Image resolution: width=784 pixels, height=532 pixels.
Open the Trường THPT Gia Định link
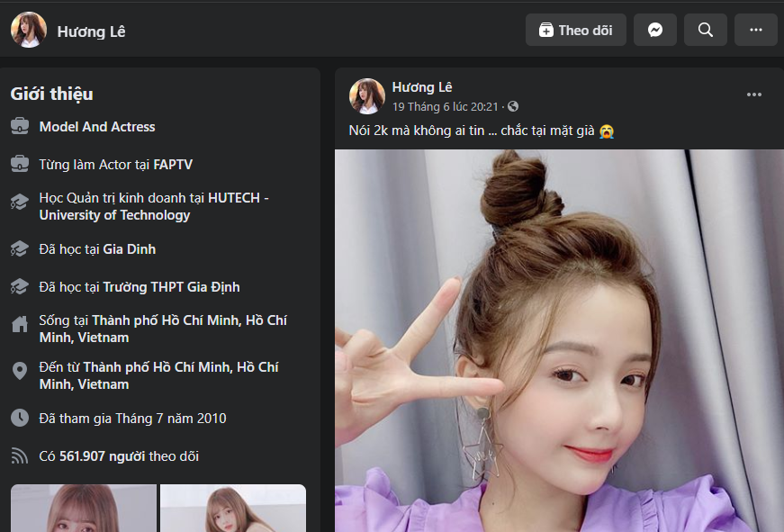point(171,287)
